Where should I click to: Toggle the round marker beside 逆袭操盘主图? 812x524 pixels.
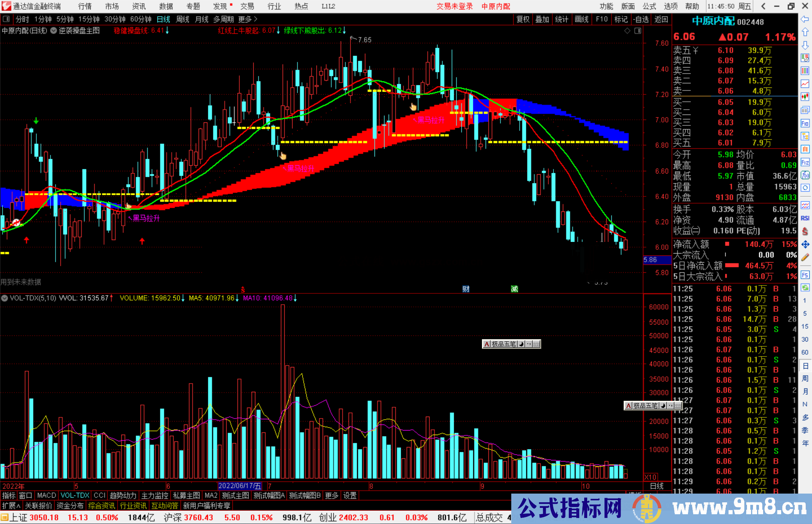pyautogui.click(x=53, y=30)
